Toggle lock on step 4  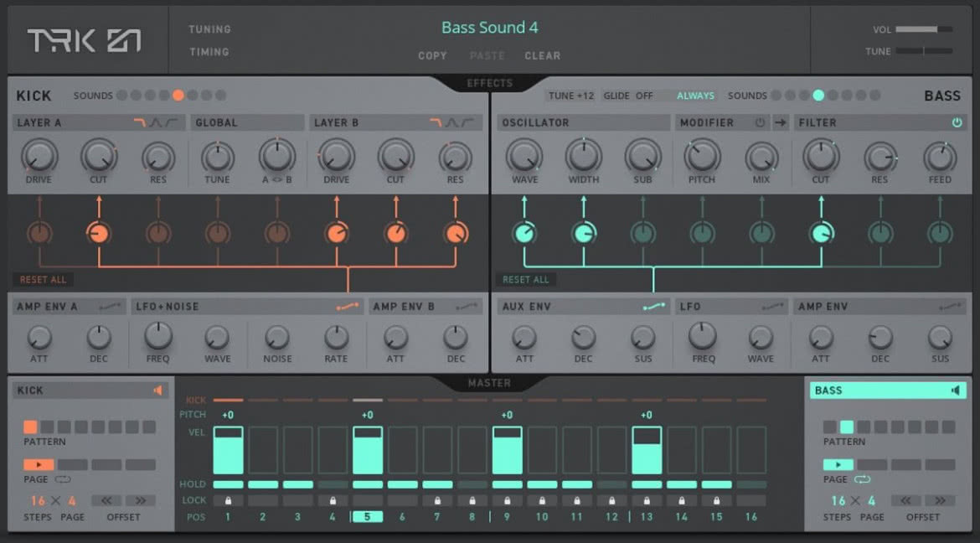tap(333, 500)
